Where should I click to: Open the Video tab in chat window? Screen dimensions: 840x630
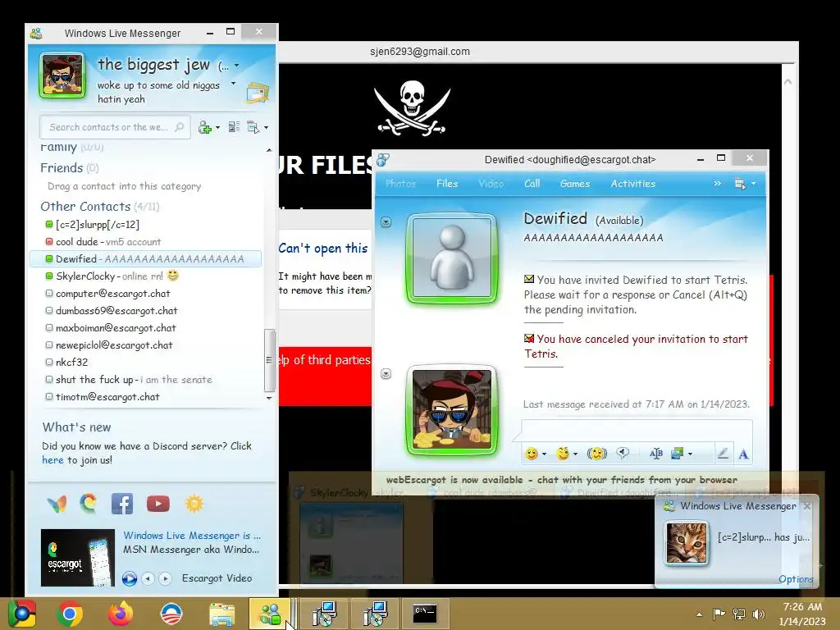click(491, 183)
